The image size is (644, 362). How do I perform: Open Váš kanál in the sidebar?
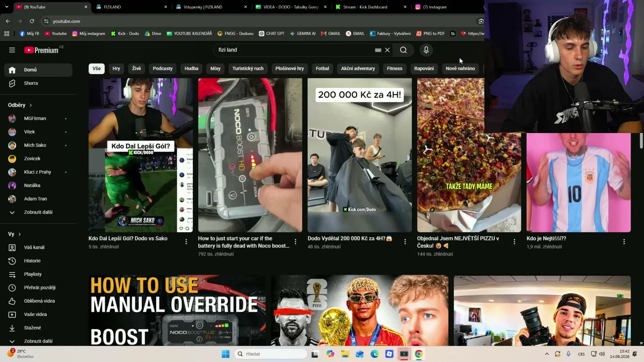[38, 247]
